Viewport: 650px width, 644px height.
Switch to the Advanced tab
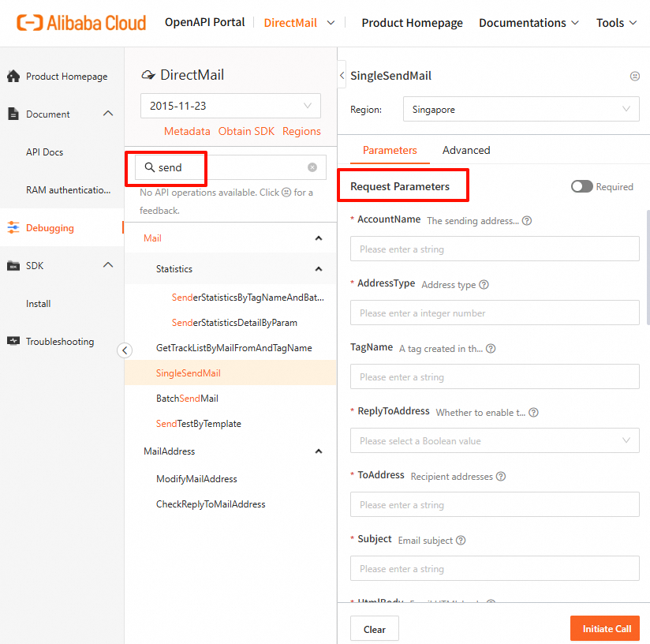click(x=466, y=150)
